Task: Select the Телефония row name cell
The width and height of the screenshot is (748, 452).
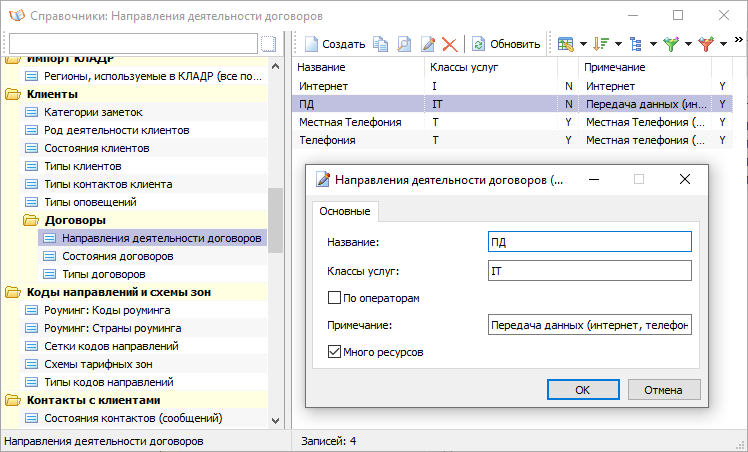Action: [358, 140]
